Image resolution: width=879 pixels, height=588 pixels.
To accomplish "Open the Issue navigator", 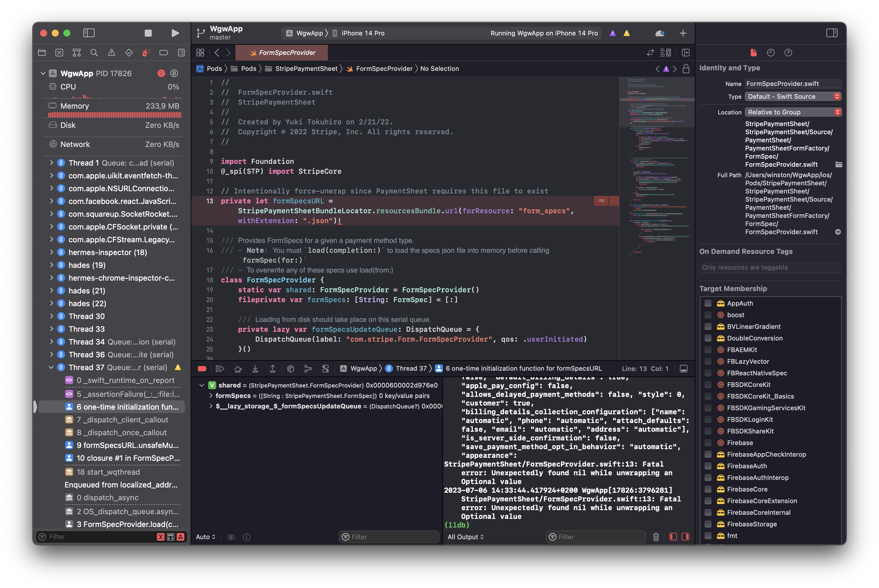I will [x=111, y=53].
